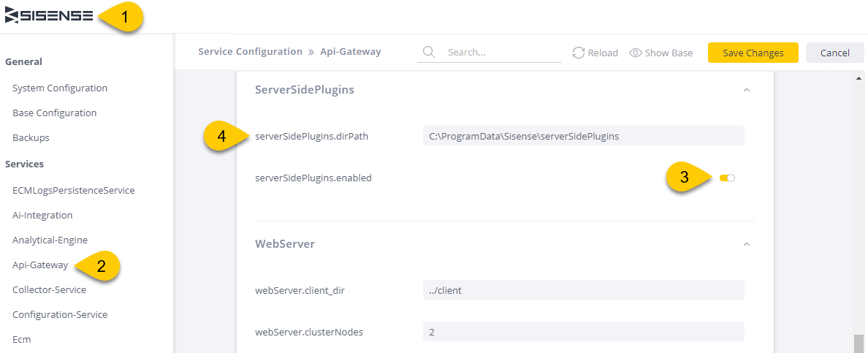Click the scrollbar up arrow

[859, 79]
